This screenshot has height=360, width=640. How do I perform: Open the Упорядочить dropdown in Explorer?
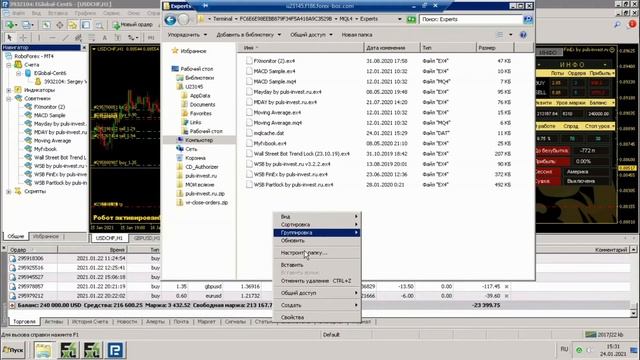pyautogui.click(x=187, y=35)
